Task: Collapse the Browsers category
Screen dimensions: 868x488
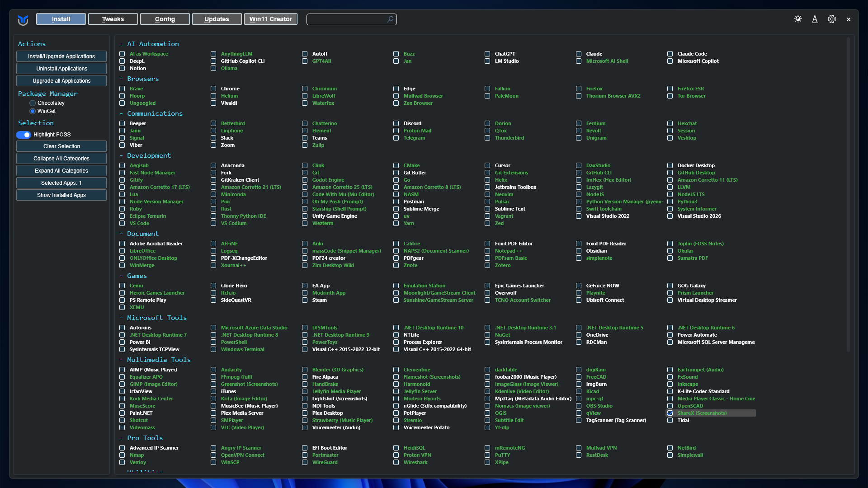Action: pos(139,79)
